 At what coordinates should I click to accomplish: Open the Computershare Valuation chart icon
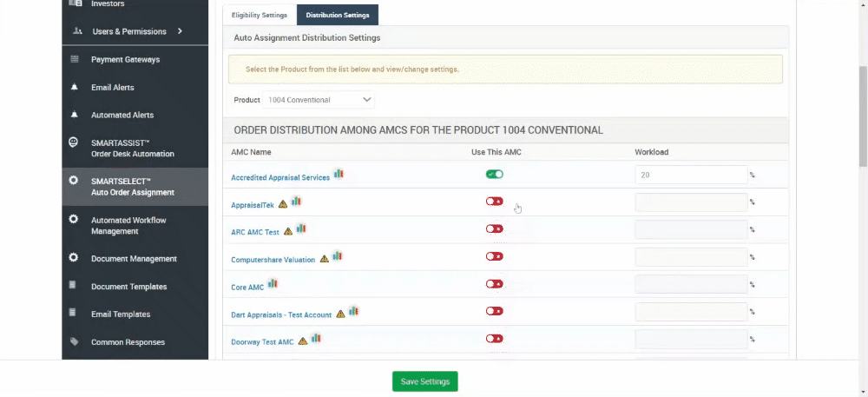[x=337, y=256]
